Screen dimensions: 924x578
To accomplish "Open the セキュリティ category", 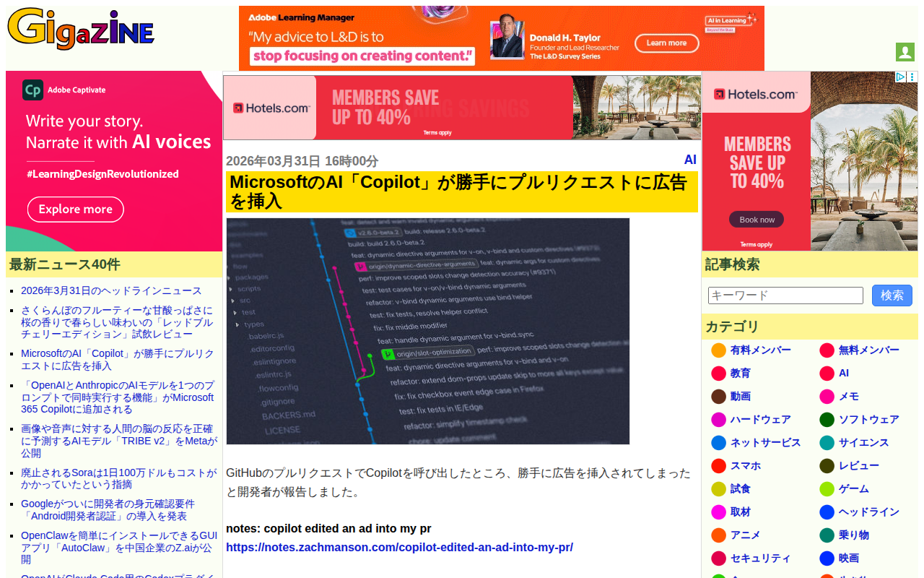I will [761, 558].
